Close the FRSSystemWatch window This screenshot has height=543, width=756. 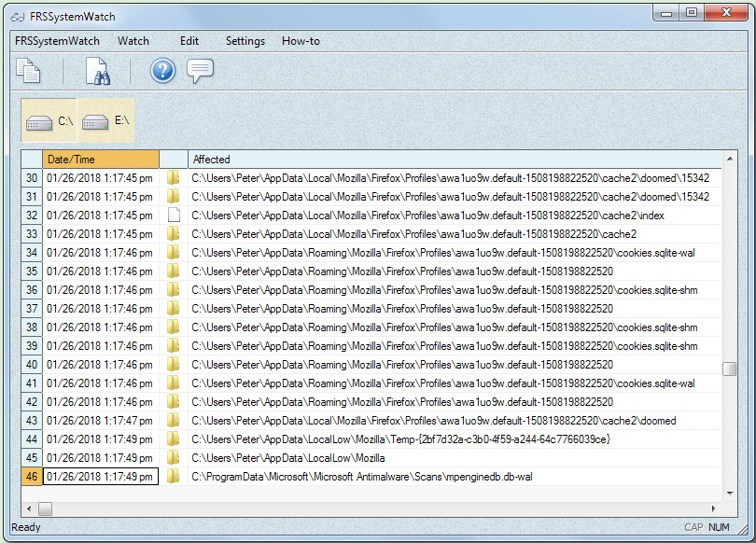[726, 13]
